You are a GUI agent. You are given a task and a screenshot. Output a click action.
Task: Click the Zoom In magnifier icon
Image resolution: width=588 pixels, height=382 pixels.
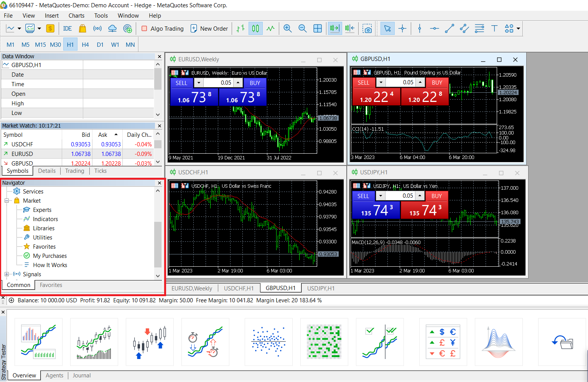[287, 29]
